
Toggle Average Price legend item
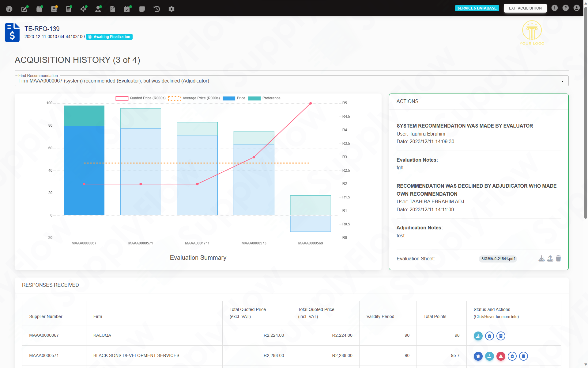pos(194,98)
